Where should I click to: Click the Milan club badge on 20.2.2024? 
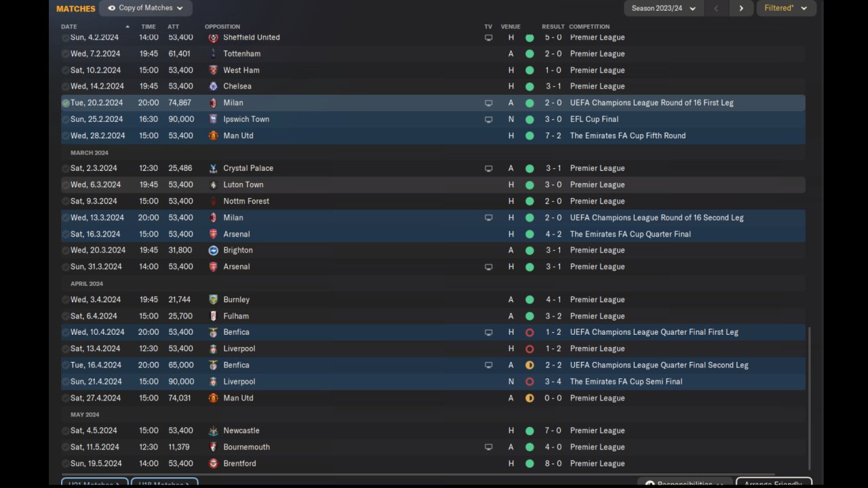[214, 103]
